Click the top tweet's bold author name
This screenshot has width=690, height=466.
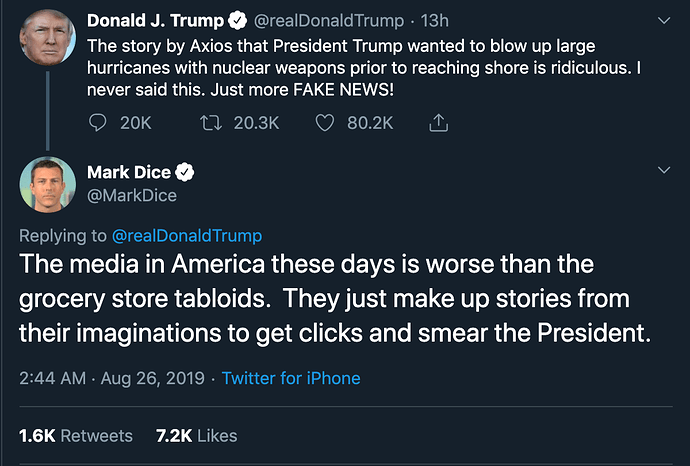point(154,20)
